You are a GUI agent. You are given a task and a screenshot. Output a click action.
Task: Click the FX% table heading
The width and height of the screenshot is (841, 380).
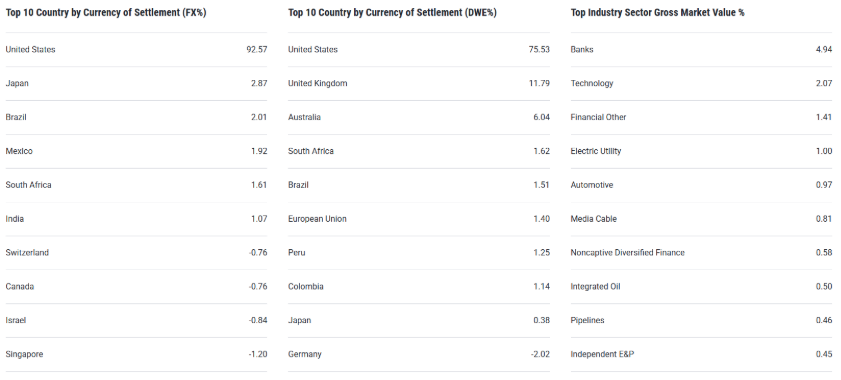[106, 12]
